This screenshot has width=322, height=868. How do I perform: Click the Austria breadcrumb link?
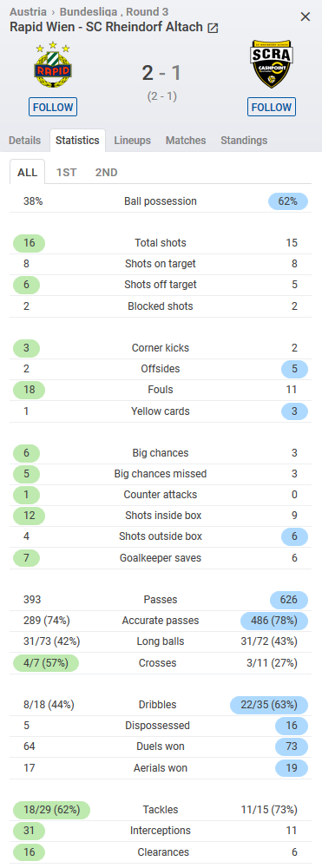(29, 11)
